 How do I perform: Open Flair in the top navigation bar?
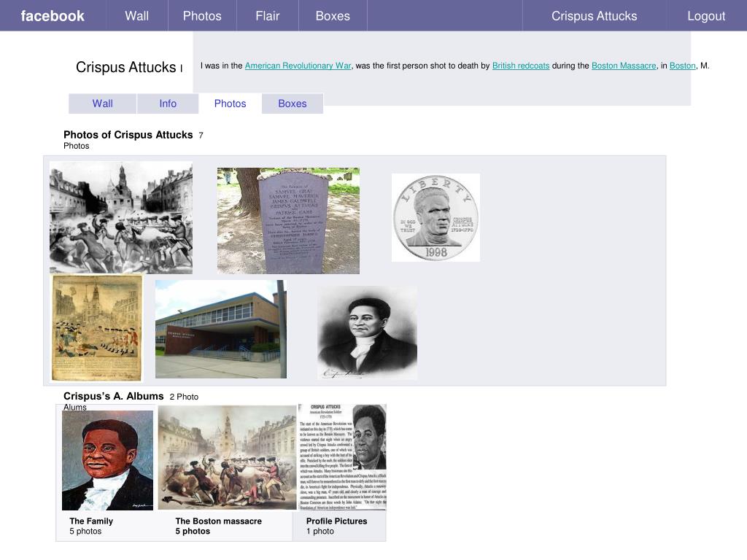tap(267, 16)
